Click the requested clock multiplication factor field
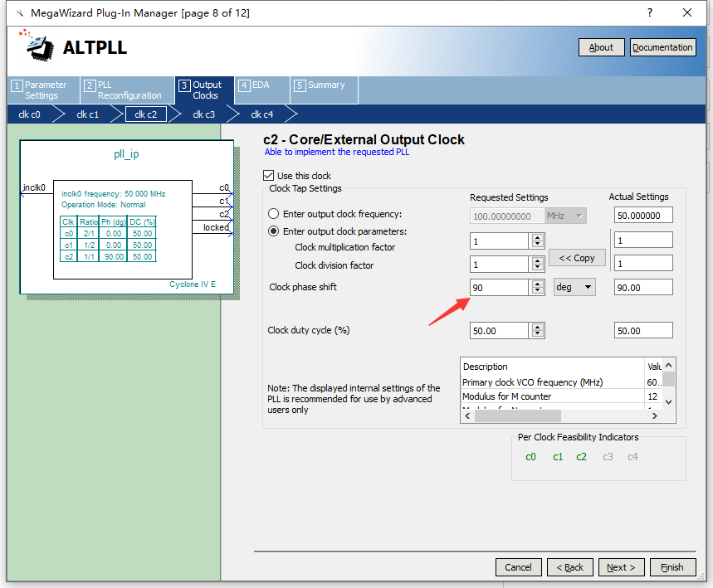Screen dimensions: 713x588 (x=500, y=241)
